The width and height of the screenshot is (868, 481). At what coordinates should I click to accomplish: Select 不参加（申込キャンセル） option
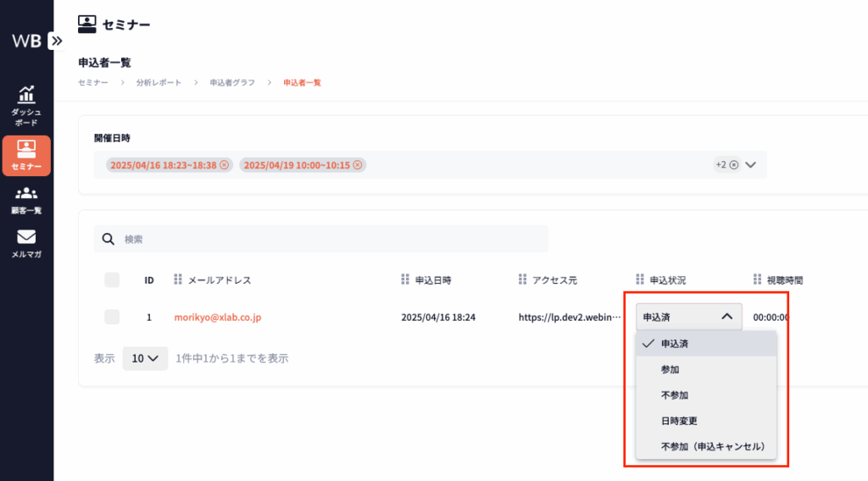(713, 445)
